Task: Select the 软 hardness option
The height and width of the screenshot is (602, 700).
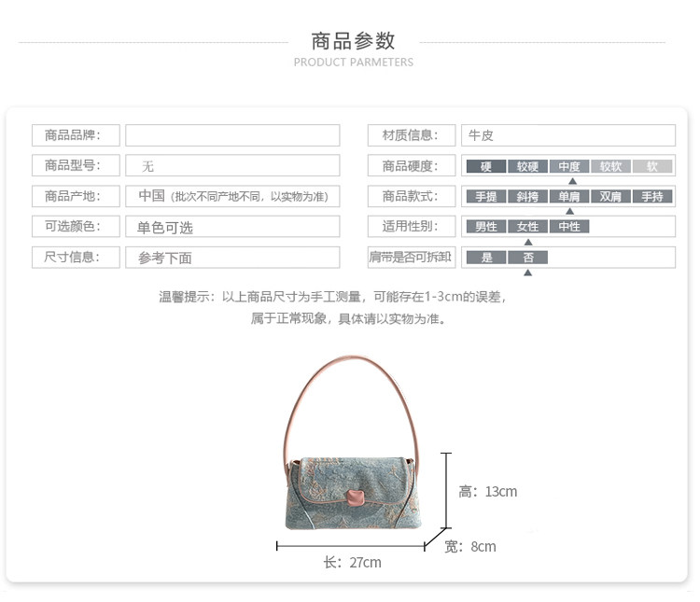Action: click(x=652, y=166)
